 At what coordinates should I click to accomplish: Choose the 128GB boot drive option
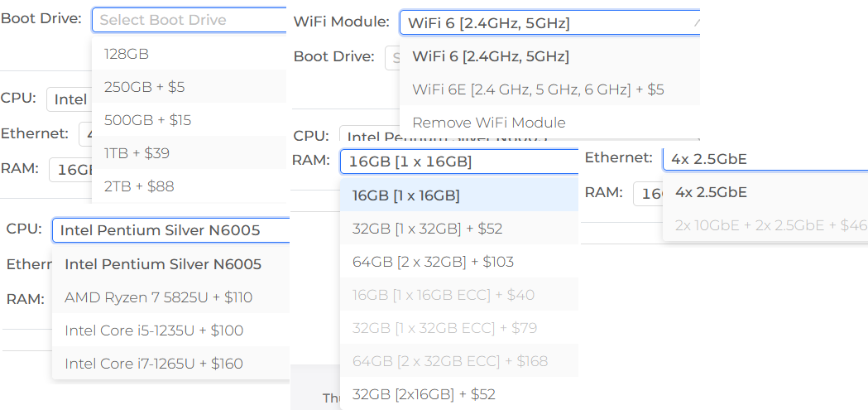[x=127, y=54]
